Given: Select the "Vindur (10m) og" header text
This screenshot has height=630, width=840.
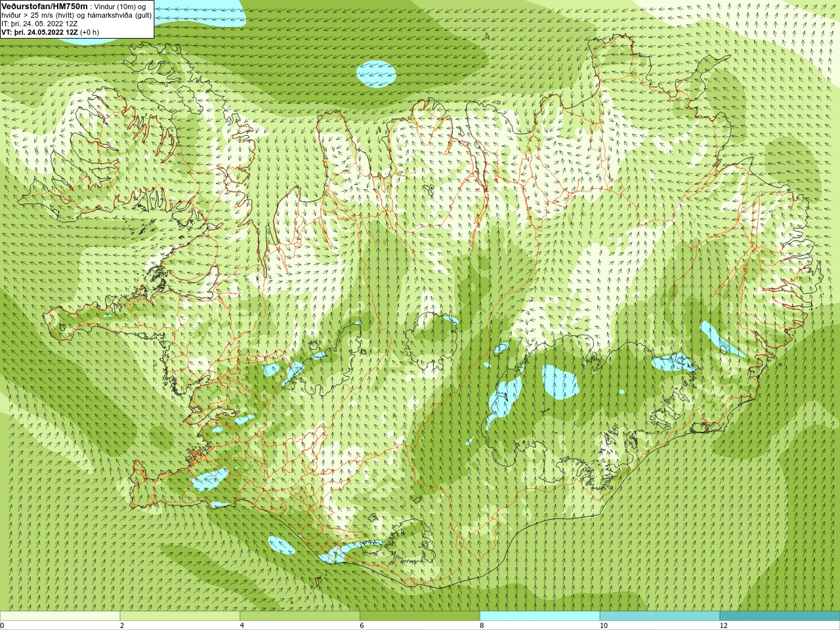Looking at the screenshot, I should (x=120, y=6).
